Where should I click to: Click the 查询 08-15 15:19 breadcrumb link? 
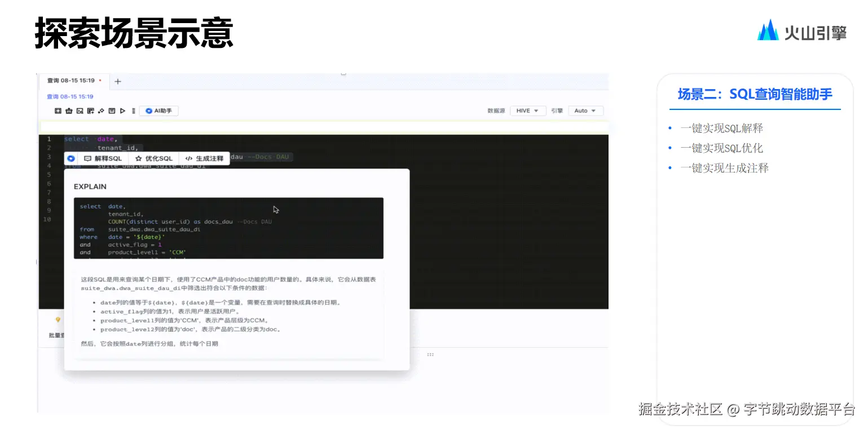70,97
